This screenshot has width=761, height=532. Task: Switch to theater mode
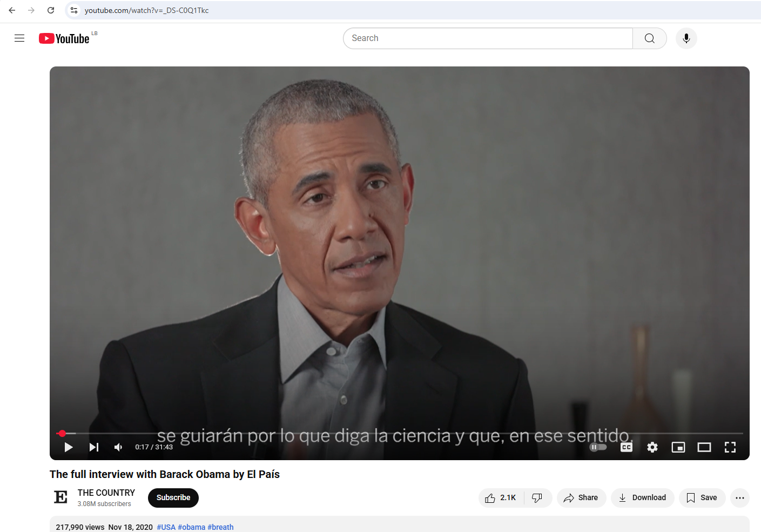[704, 447]
